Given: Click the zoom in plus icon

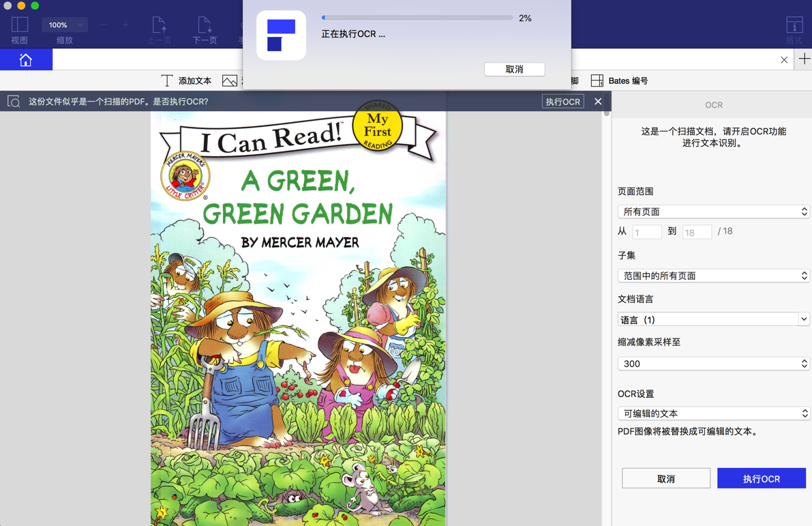Looking at the screenshot, I should pyautogui.click(x=125, y=25).
